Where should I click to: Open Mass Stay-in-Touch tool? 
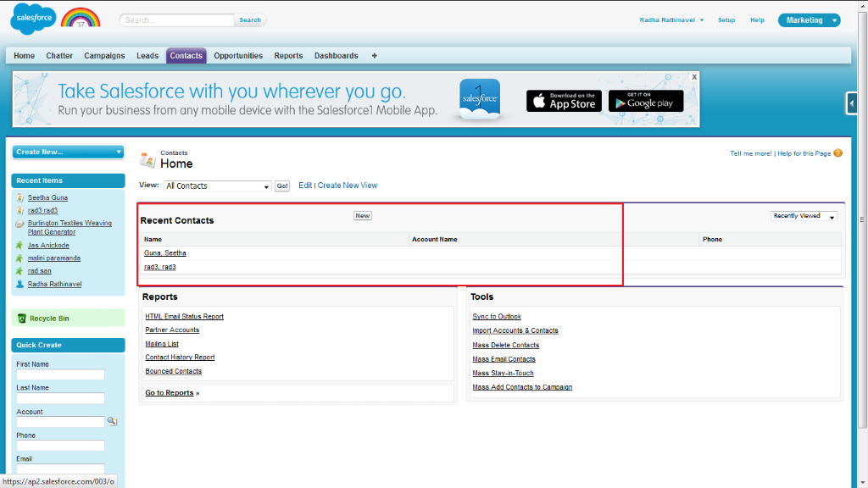503,373
